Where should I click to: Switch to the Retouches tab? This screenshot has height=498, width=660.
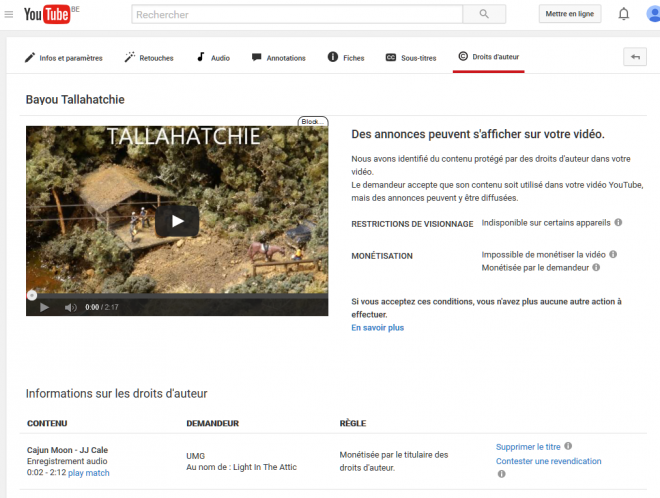click(149, 58)
